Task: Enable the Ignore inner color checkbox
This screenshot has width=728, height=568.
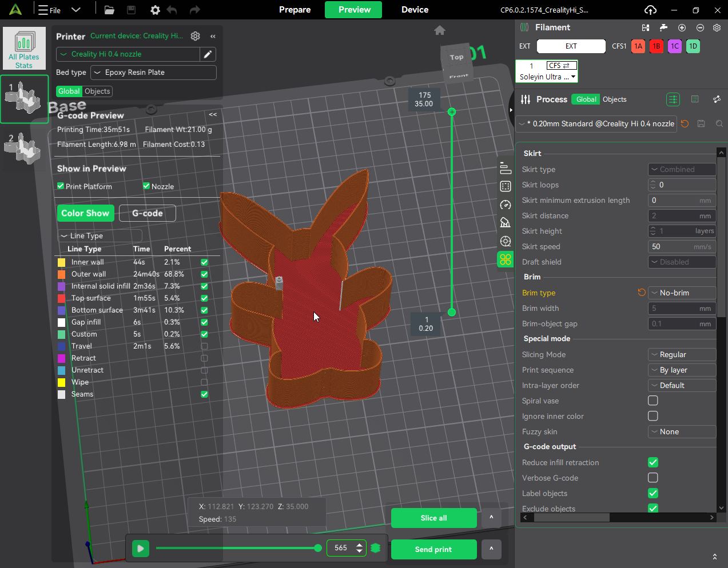Action: coord(653,416)
